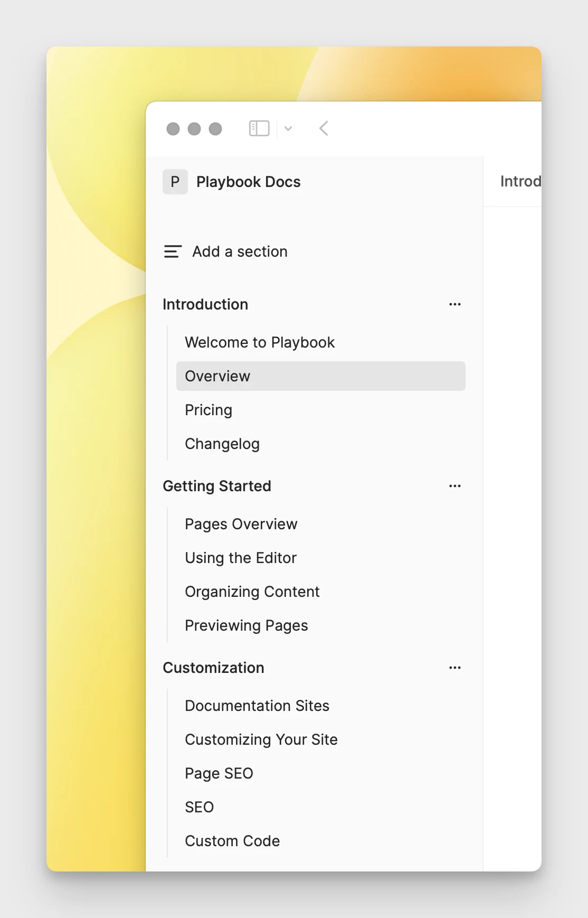This screenshot has width=588, height=918.
Task: Click the first gray window control dot
Action: (173, 129)
